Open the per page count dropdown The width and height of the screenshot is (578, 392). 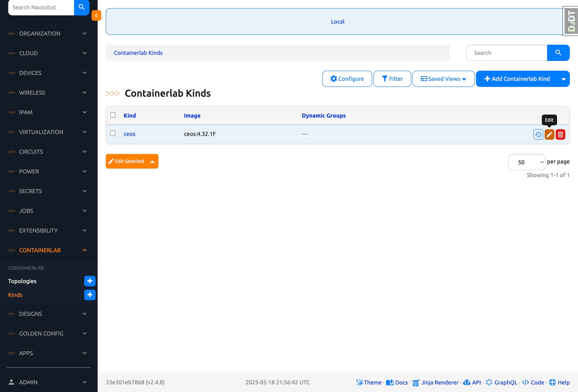(527, 162)
